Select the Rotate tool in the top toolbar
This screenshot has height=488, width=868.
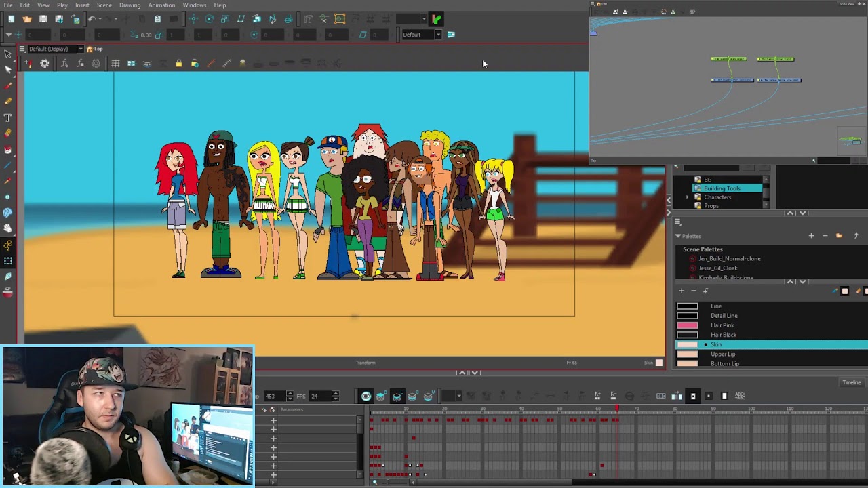pos(209,19)
